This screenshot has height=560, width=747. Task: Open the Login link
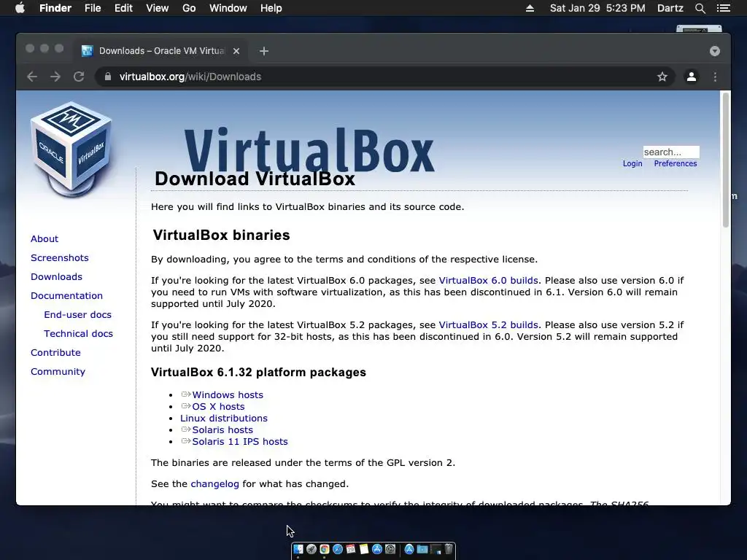pos(632,163)
